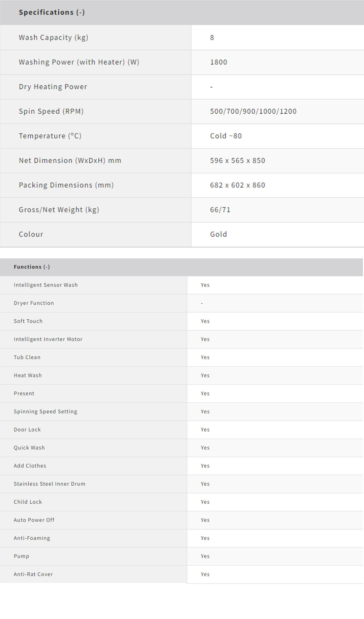This screenshot has height=619, width=364.
Task: Select the Gross/Net Weight (kg) label
Action: 59,210
